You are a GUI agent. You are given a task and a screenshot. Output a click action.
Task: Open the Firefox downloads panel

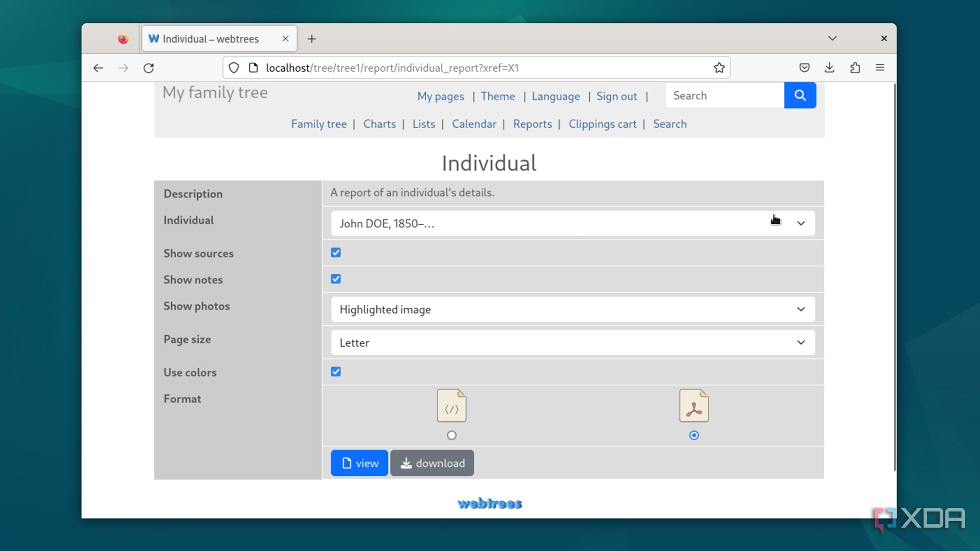click(829, 68)
